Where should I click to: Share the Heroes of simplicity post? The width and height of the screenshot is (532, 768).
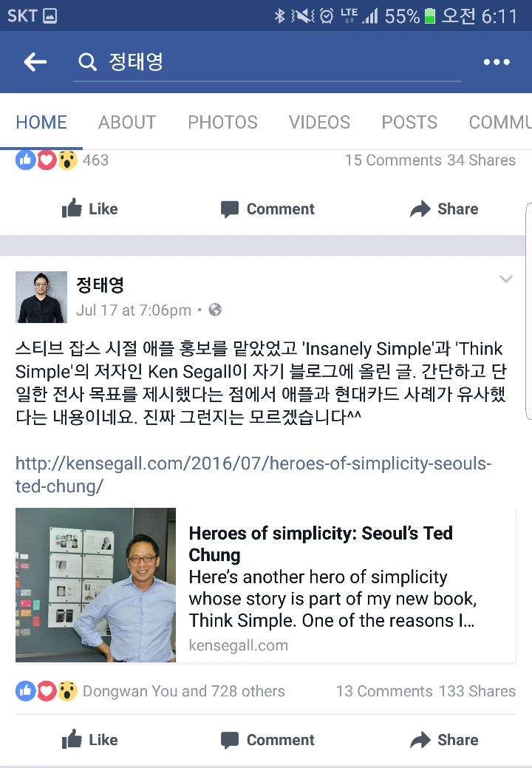[x=444, y=740]
